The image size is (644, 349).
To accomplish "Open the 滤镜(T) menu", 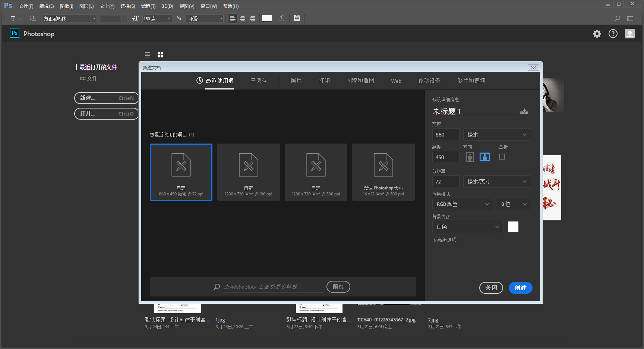I will tap(148, 6).
